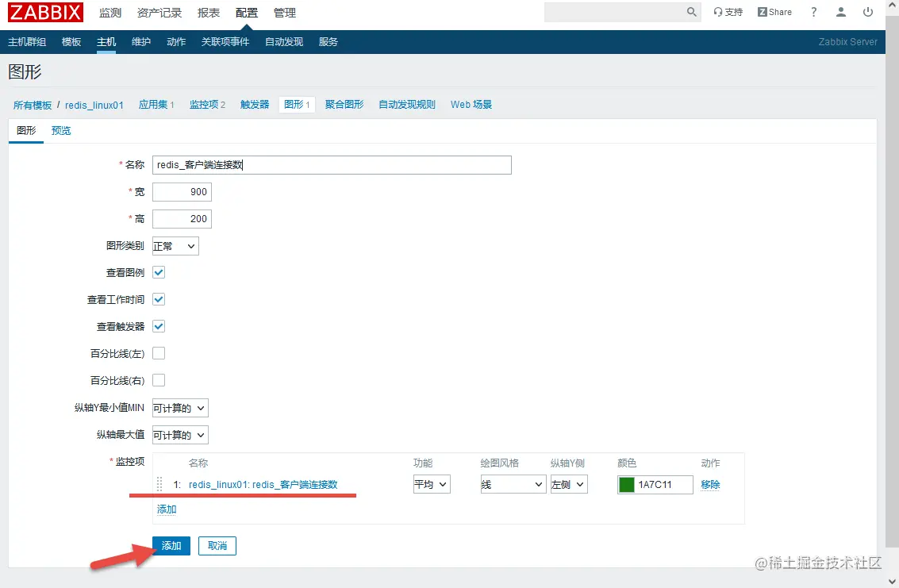Click the 取消 cancel button

[217, 546]
